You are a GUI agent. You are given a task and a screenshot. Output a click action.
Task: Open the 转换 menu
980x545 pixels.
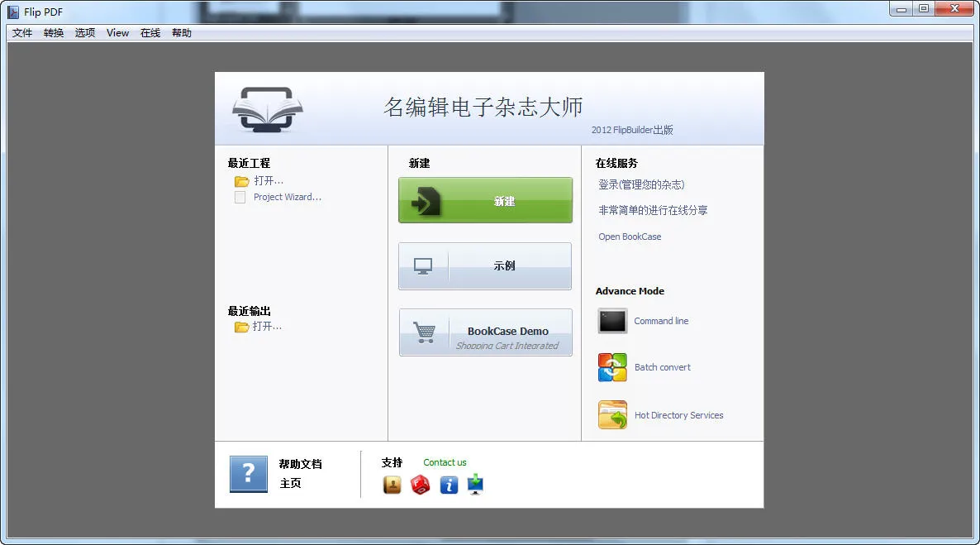tap(54, 32)
